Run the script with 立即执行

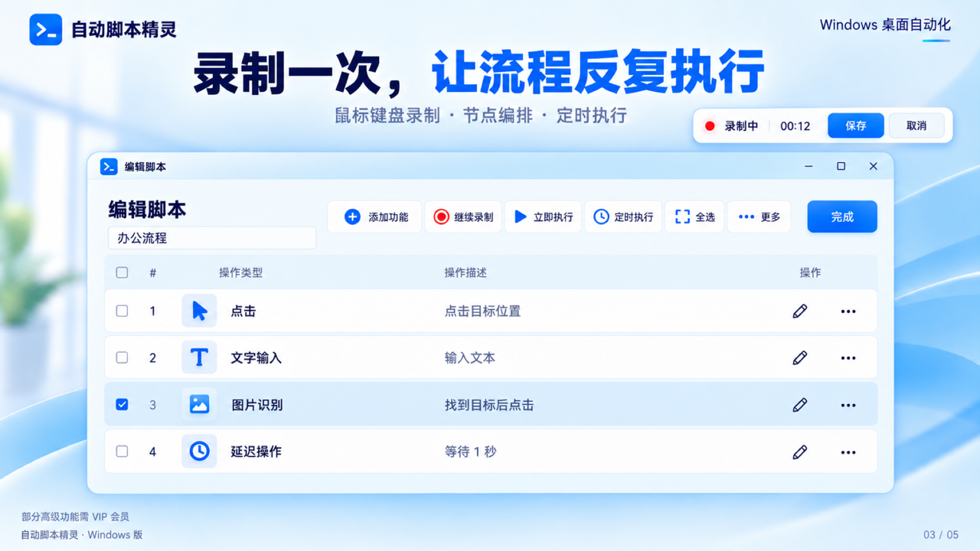pyautogui.click(x=543, y=217)
